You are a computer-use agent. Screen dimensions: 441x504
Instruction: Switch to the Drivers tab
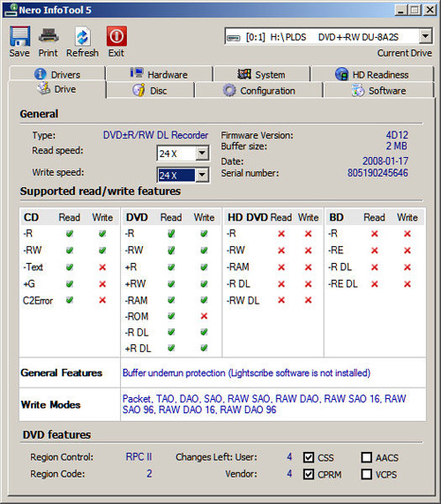[x=57, y=74]
